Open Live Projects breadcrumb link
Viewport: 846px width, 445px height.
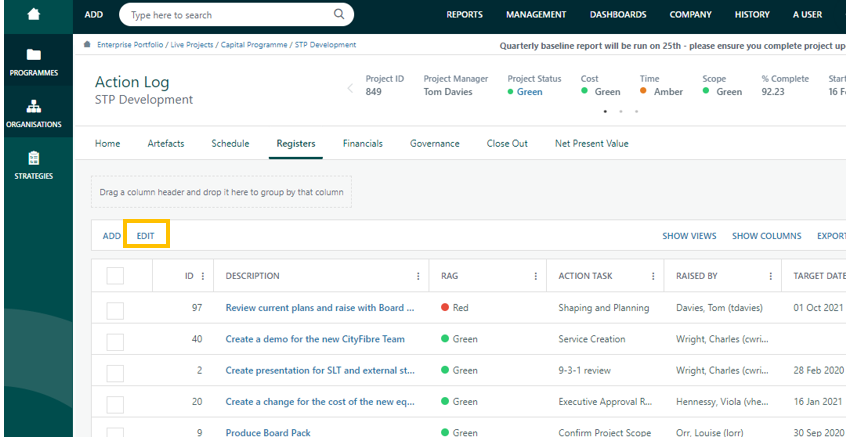click(192, 45)
